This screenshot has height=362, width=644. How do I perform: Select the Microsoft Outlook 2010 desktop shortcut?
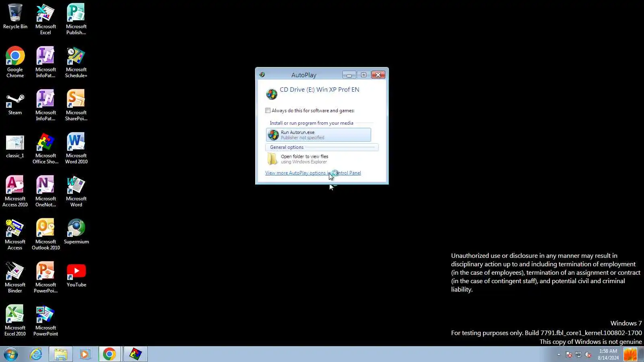pos(45,234)
